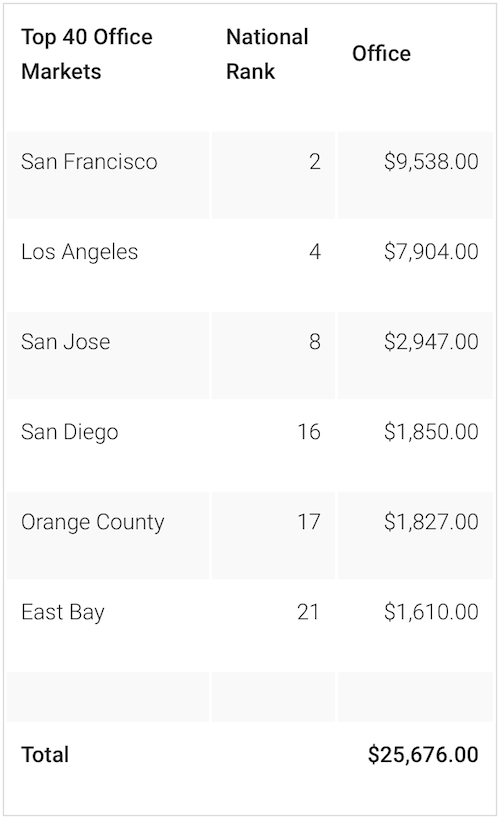
Task: Select the $1,850.00 office amount
Action: (431, 432)
